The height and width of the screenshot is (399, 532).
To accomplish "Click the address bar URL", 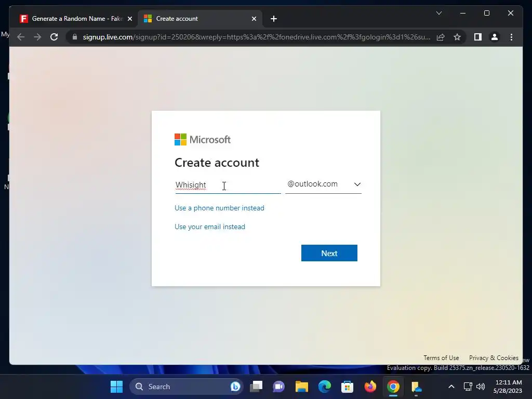I will point(257,37).
